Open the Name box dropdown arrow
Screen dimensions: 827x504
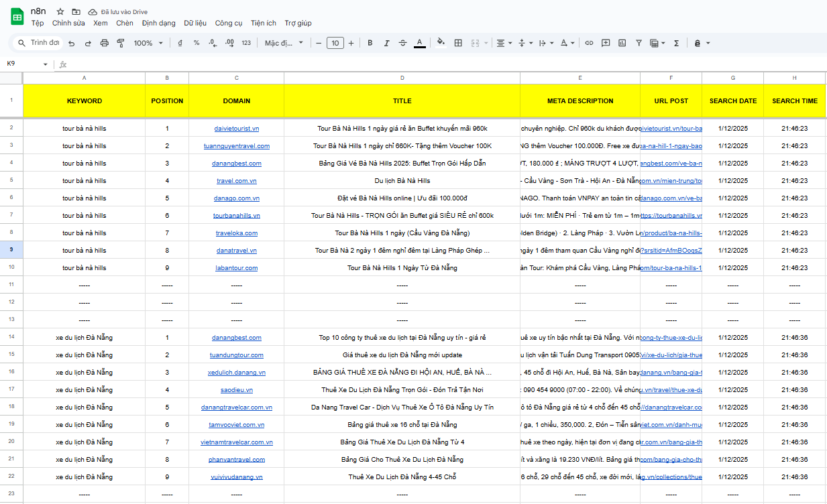coord(46,64)
